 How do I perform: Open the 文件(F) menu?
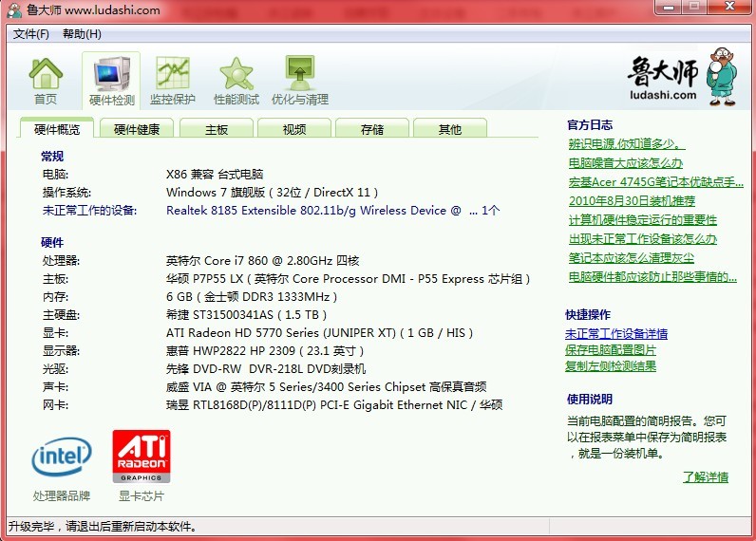pos(30,34)
